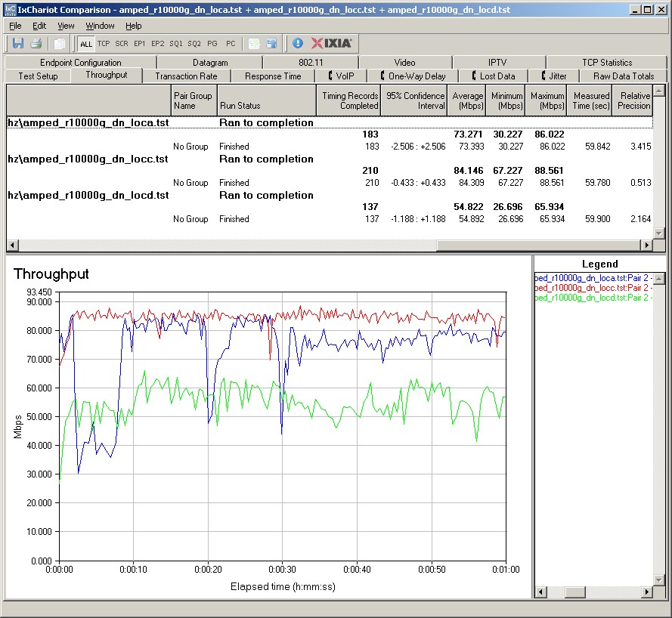Click the Average (Mbps) column header

coord(466,100)
